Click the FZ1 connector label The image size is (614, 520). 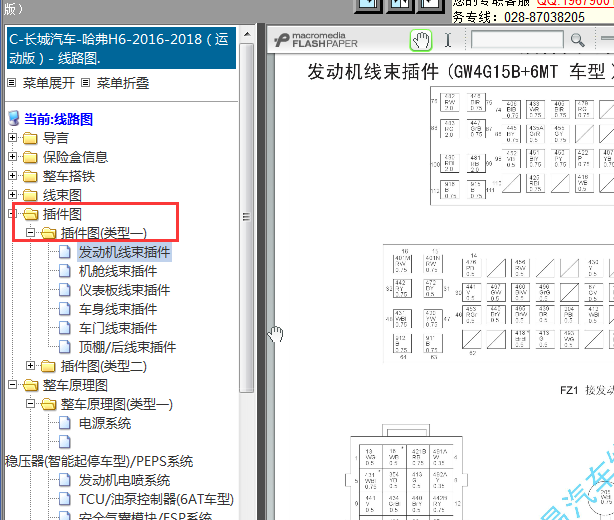[569, 390]
